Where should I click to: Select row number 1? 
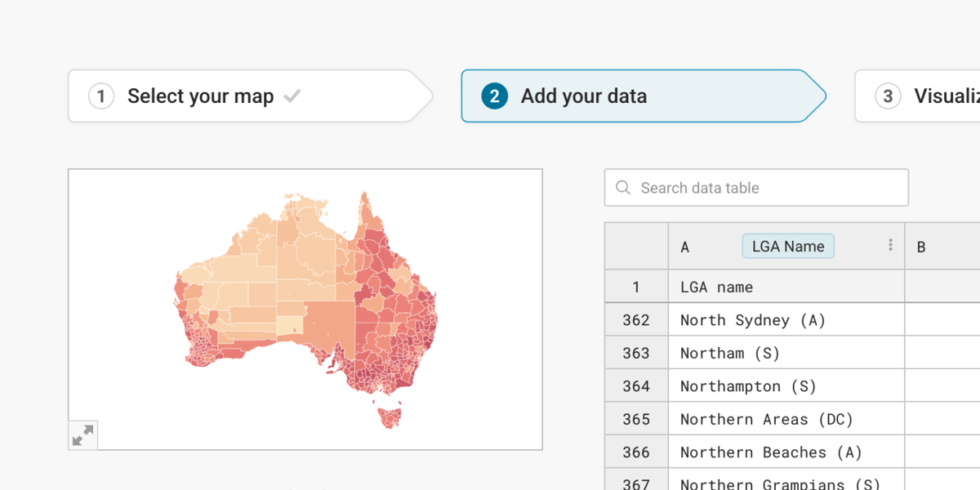pos(636,287)
